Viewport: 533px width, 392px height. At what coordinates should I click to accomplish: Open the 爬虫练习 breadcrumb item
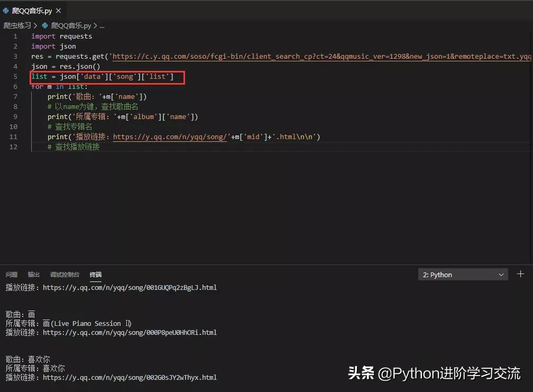coord(17,25)
